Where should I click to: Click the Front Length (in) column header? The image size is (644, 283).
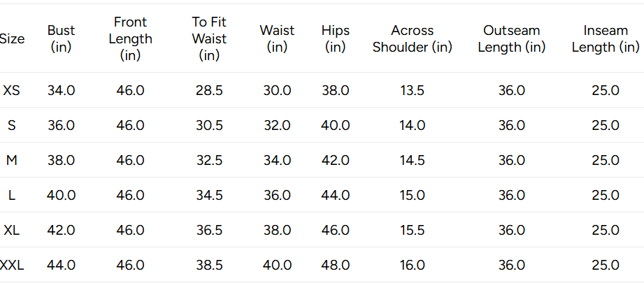click(x=130, y=39)
